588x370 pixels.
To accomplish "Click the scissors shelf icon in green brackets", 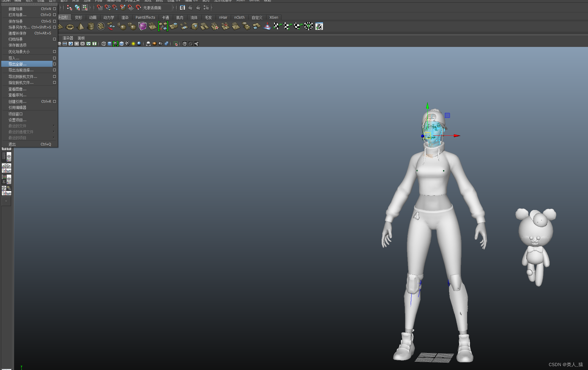I will (x=163, y=27).
